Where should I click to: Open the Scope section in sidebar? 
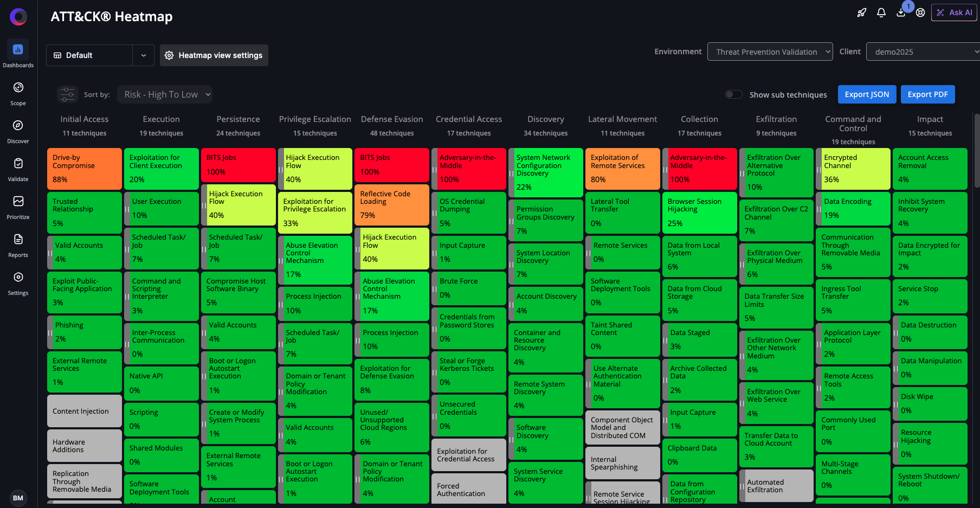[18, 88]
